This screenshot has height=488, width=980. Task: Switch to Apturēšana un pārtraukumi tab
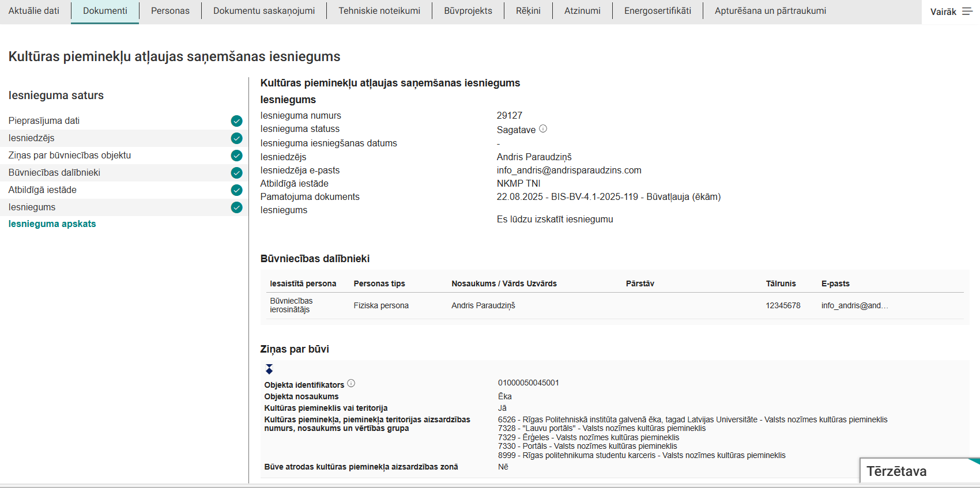coord(770,11)
